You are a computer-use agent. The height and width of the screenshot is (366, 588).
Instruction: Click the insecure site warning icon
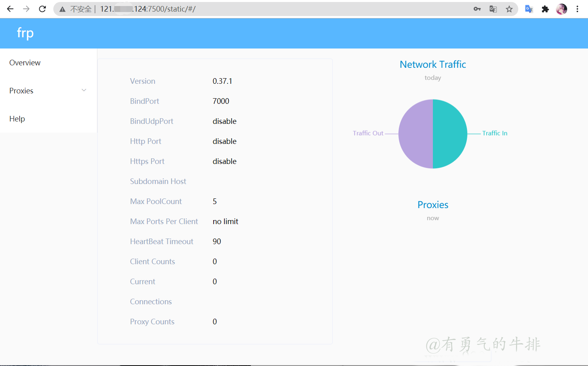click(x=63, y=9)
